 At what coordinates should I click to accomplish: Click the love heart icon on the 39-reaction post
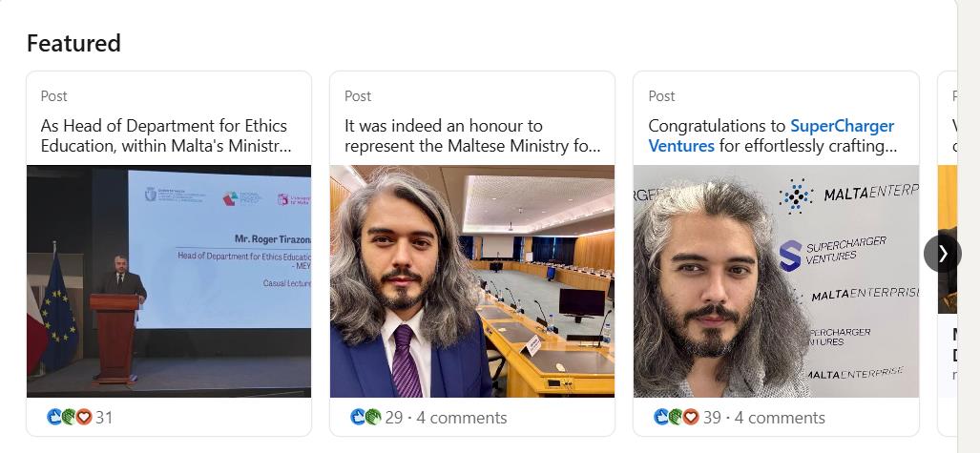[690, 417]
